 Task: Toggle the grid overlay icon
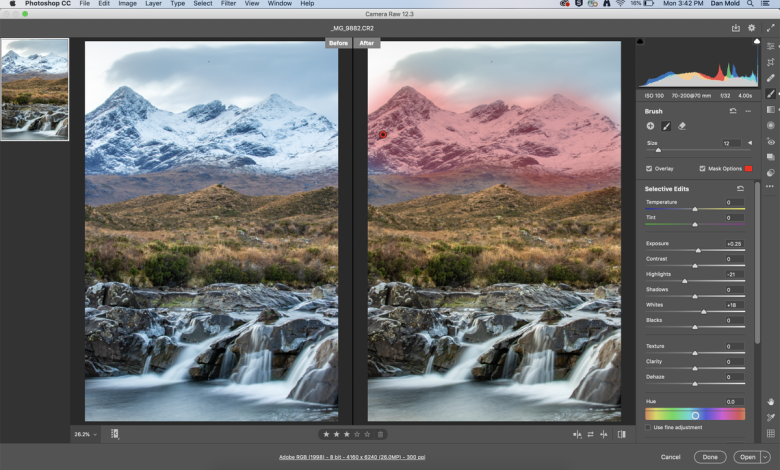point(771,433)
